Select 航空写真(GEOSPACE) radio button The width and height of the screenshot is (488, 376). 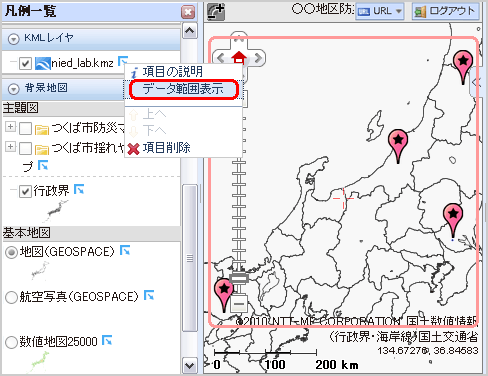(11, 297)
